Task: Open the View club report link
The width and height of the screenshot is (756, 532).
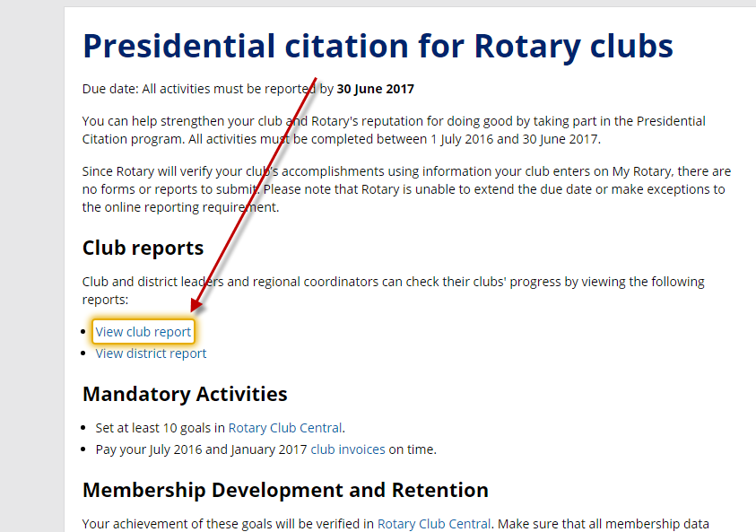Action: [143, 332]
